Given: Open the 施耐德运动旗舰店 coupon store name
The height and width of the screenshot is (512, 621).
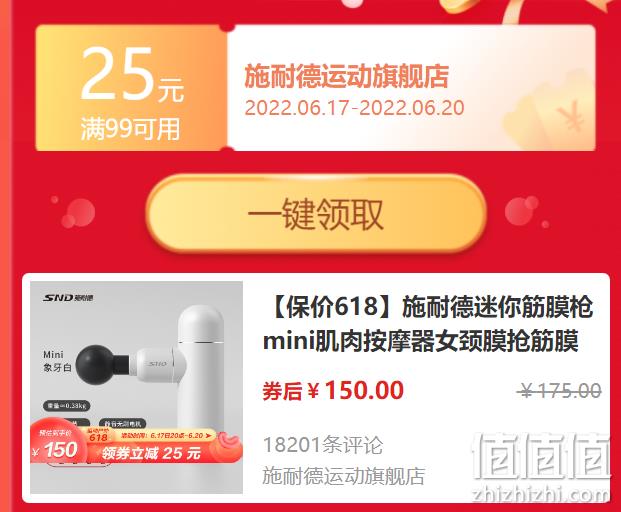Looking at the screenshot, I should (346, 76).
